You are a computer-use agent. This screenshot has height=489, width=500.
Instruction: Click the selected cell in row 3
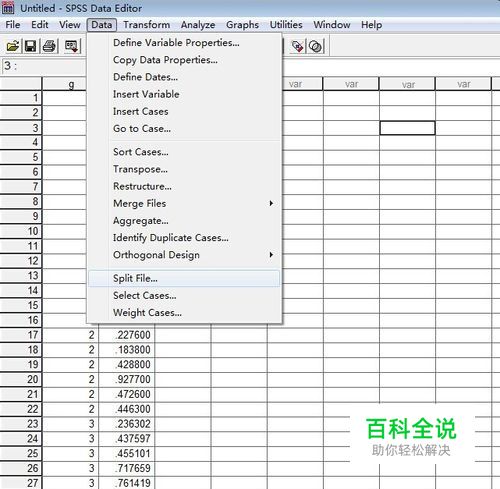point(407,128)
